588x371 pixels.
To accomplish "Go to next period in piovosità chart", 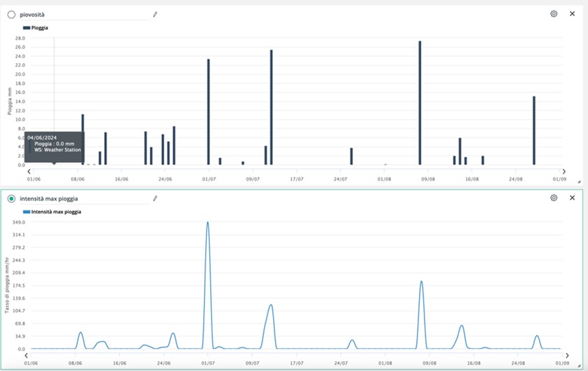I will [564, 171].
